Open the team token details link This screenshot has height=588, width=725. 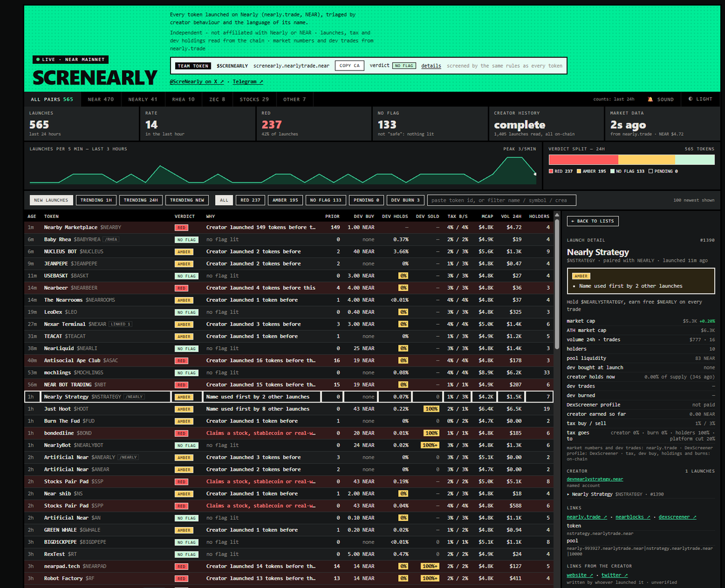click(431, 66)
